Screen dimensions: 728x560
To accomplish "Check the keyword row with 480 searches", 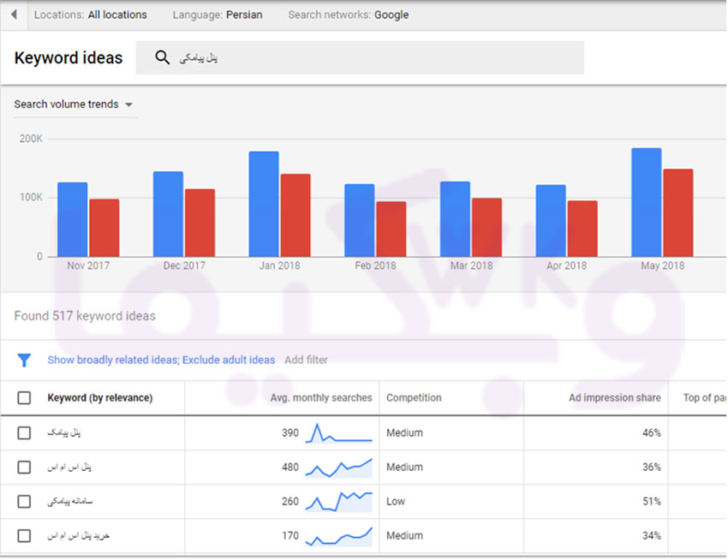I will pos(24,468).
